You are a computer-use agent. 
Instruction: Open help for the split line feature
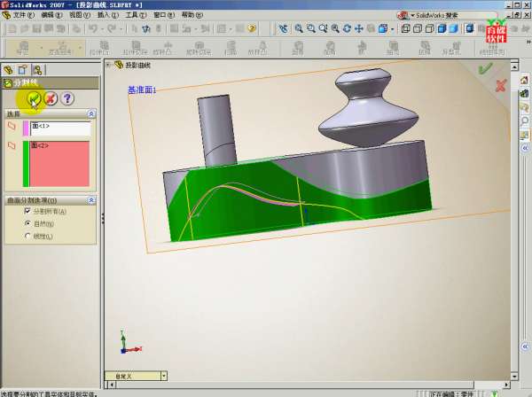click(x=67, y=98)
